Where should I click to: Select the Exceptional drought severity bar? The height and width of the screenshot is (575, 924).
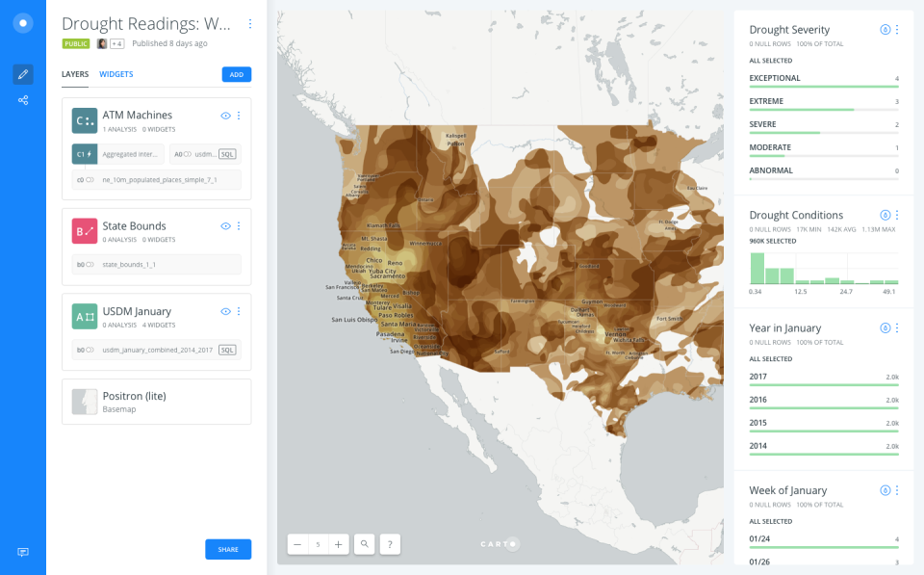(824, 82)
